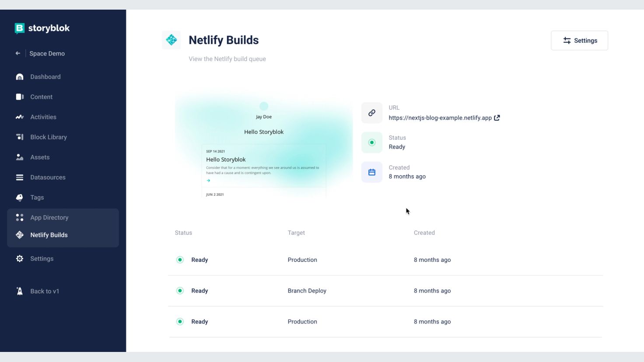Image resolution: width=644 pixels, height=362 pixels.
Task: Click the Datasources icon
Action: point(20,178)
